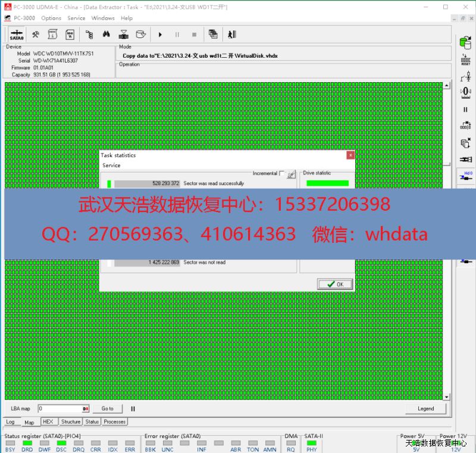Click the SATA0 port selection icon
Image resolution: width=476 pixels, height=453 pixels.
tap(17, 35)
